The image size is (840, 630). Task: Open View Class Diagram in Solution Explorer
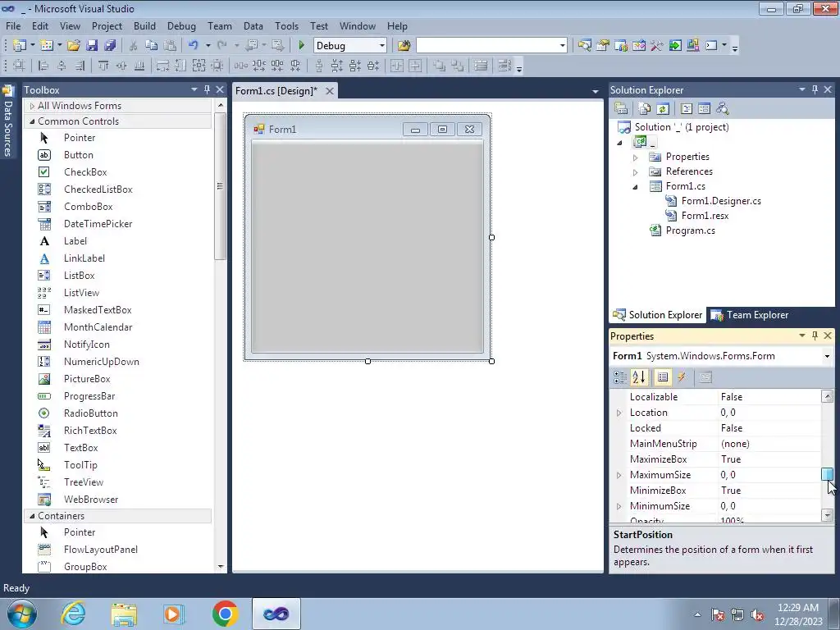click(722, 109)
